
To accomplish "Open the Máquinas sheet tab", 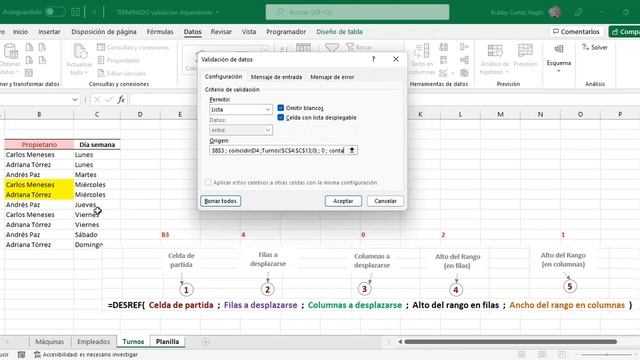I will click(49, 342).
